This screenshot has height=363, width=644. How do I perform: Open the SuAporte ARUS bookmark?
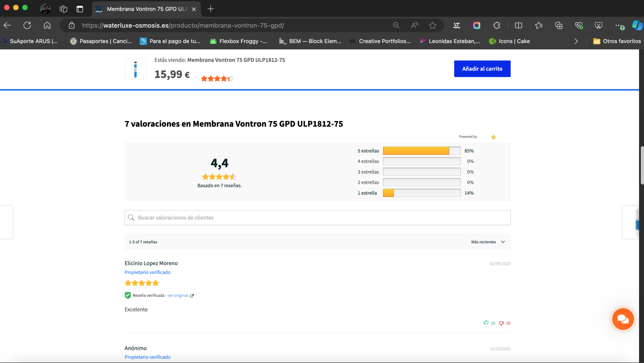click(30, 41)
